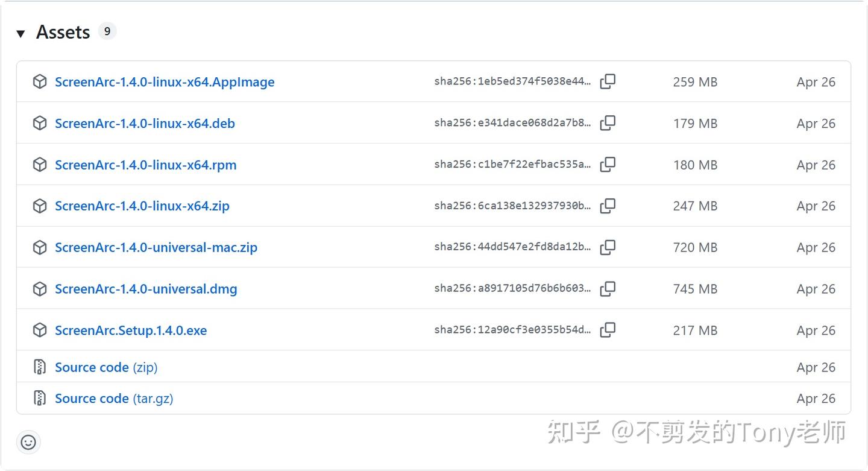
Task: Select the hash text sha256:44dd547e2fd8da12b…
Action: coord(513,247)
